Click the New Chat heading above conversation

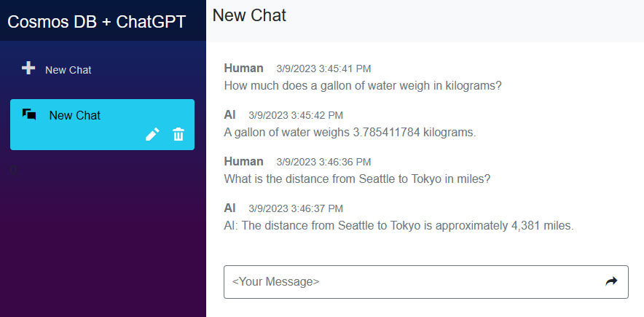tap(249, 15)
